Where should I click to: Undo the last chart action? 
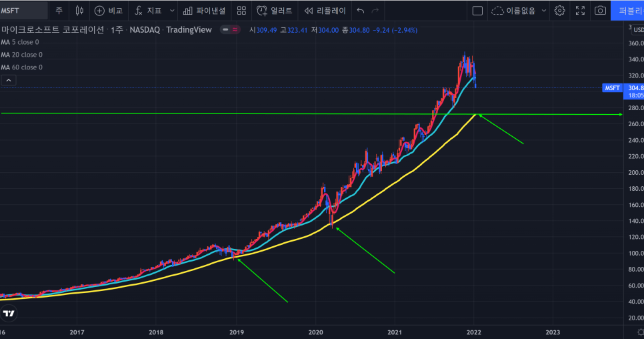click(x=361, y=11)
